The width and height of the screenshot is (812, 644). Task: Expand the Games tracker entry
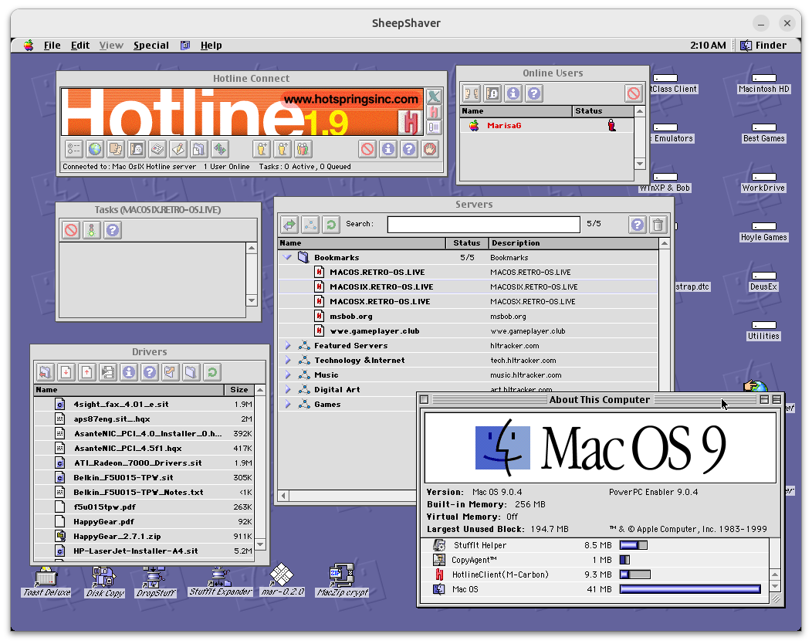click(x=287, y=405)
